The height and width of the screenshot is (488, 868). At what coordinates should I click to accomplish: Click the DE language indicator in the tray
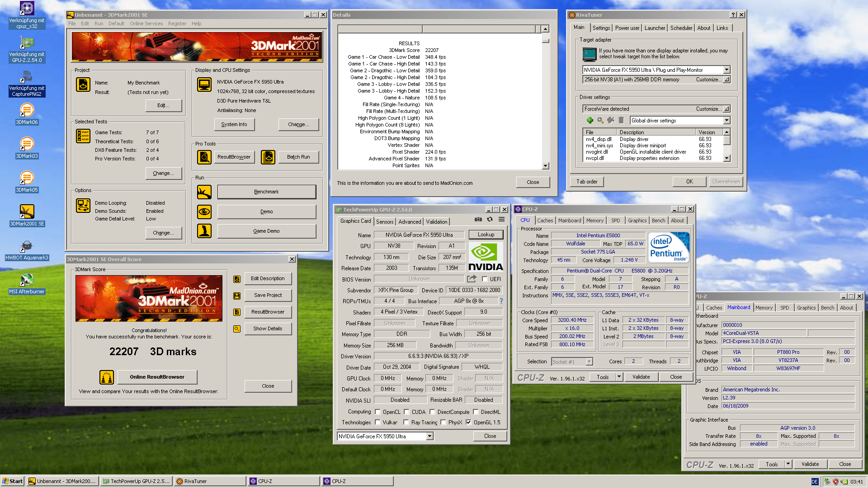815,482
